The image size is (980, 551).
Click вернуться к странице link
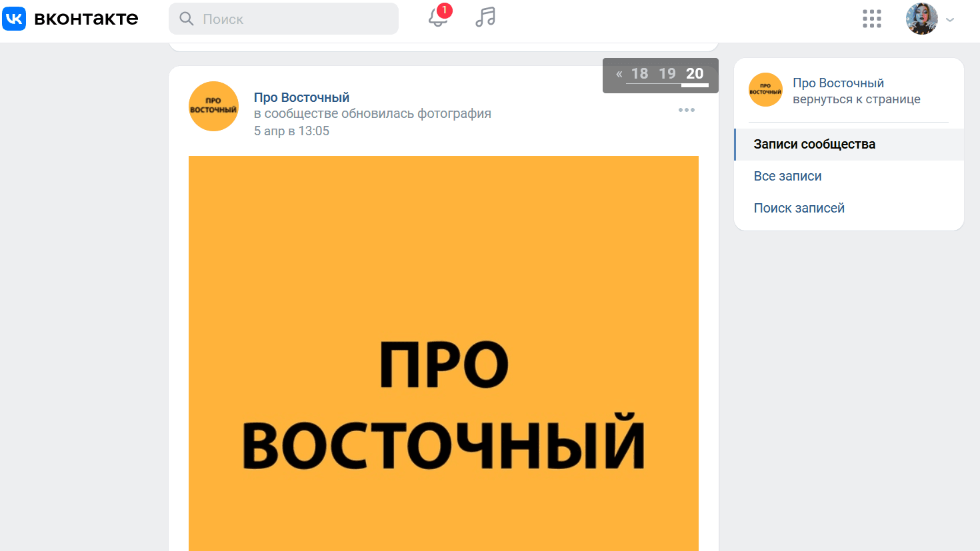[856, 99]
